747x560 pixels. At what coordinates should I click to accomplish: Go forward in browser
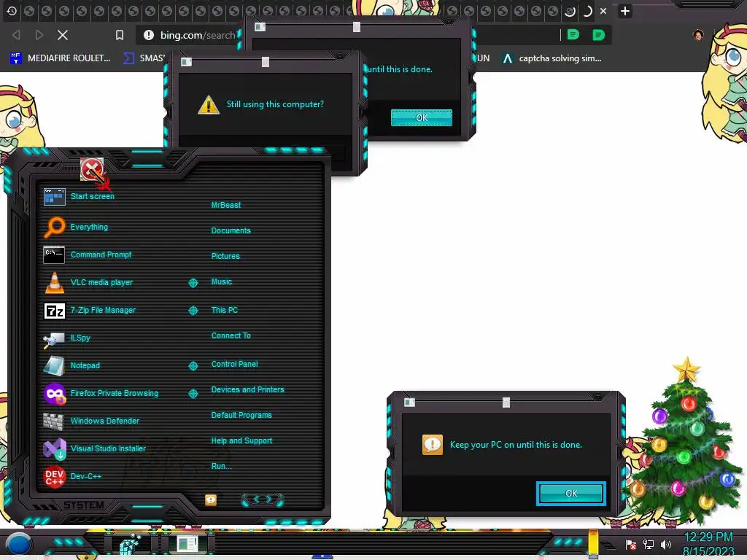[x=39, y=35]
